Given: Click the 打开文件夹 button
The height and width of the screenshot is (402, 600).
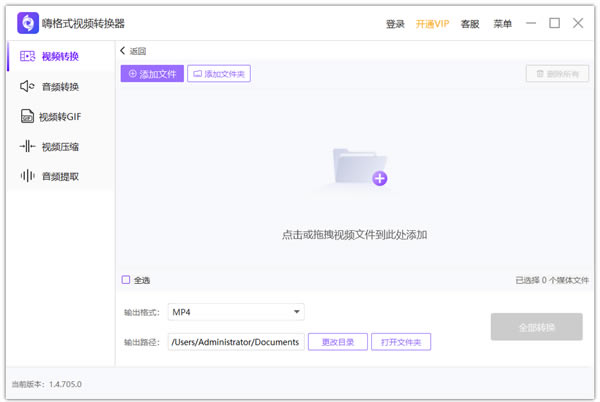Looking at the screenshot, I should [401, 342].
